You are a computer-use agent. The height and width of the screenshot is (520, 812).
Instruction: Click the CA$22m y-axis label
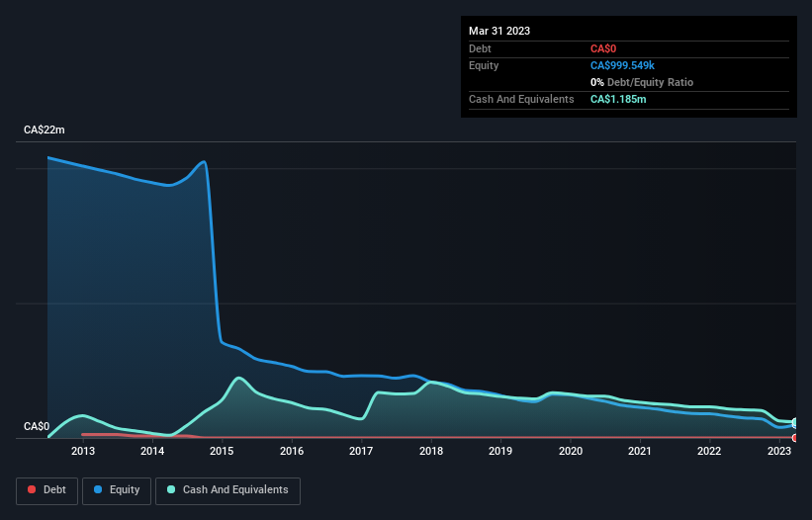tap(45, 130)
